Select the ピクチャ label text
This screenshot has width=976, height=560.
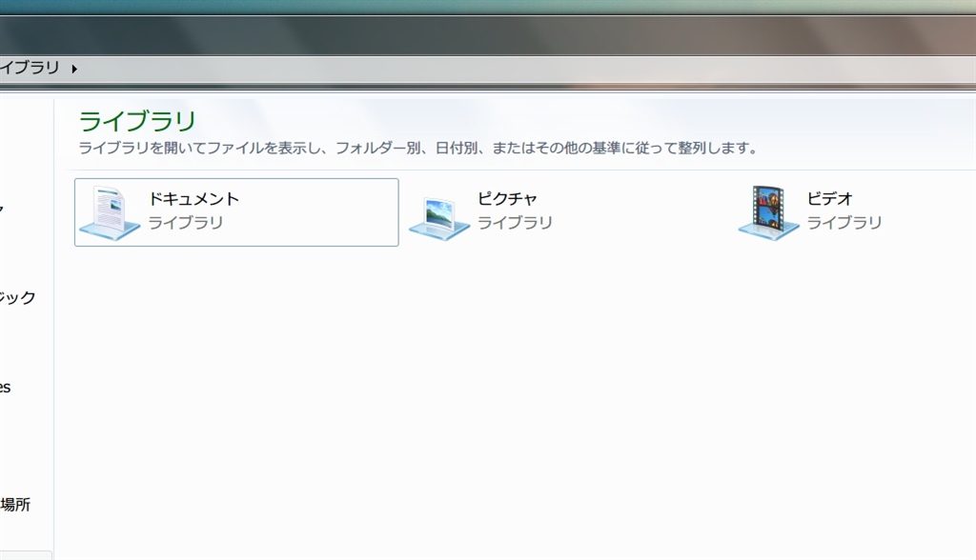click(x=507, y=199)
